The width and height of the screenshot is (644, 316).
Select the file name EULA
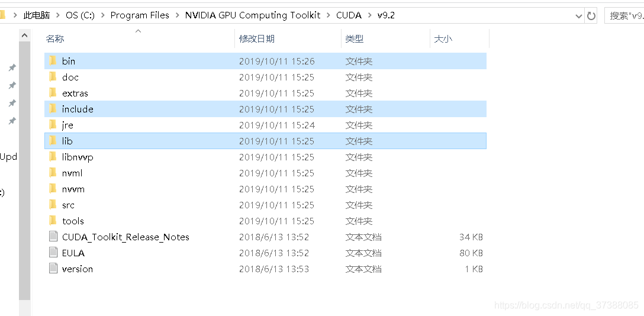[73, 253]
